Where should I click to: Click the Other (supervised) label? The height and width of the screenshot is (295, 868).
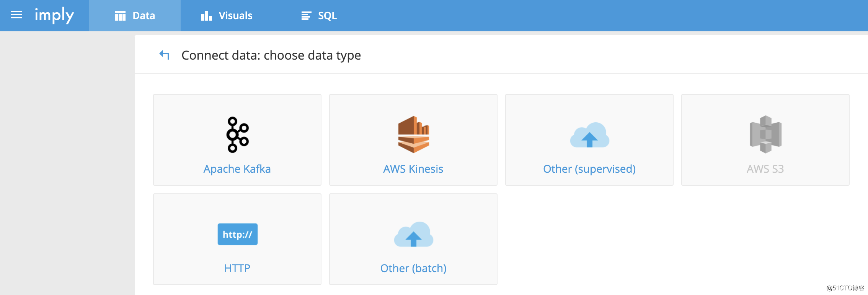click(x=589, y=169)
